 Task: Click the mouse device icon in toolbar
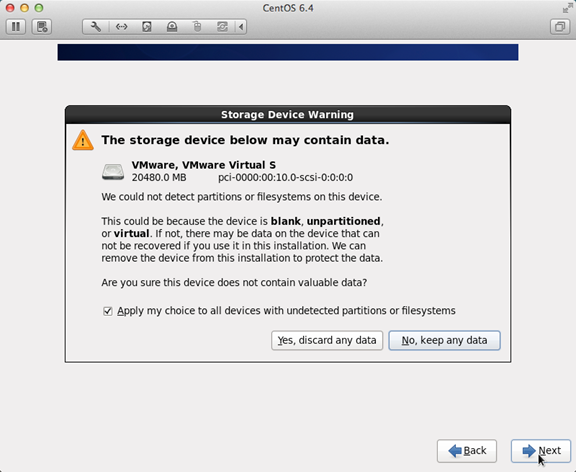pyautogui.click(x=197, y=27)
